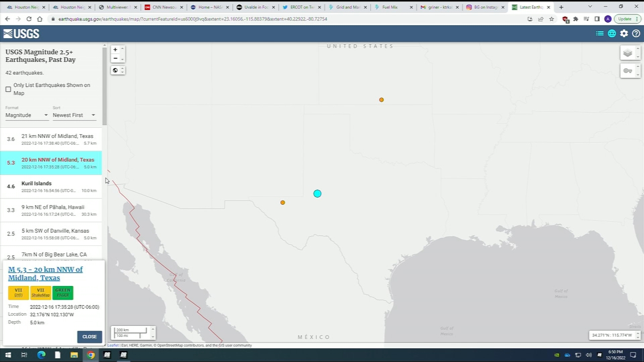The width and height of the screenshot is (644, 362).
Task: Open the Leaflet attribution link
Action: click(113, 345)
